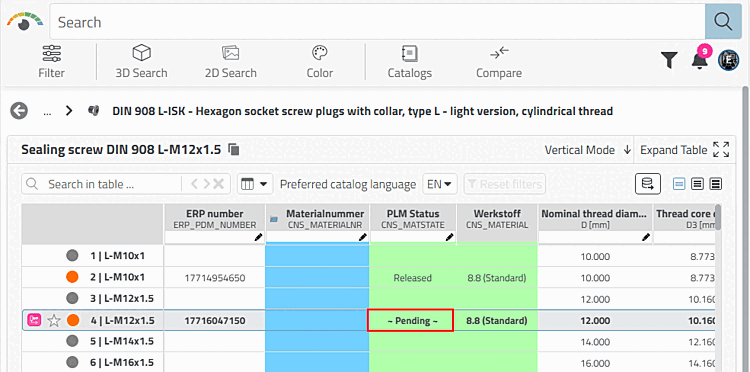Click 8.8 (Standard) in row 4
The image size is (750, 372).
[496, 320]
